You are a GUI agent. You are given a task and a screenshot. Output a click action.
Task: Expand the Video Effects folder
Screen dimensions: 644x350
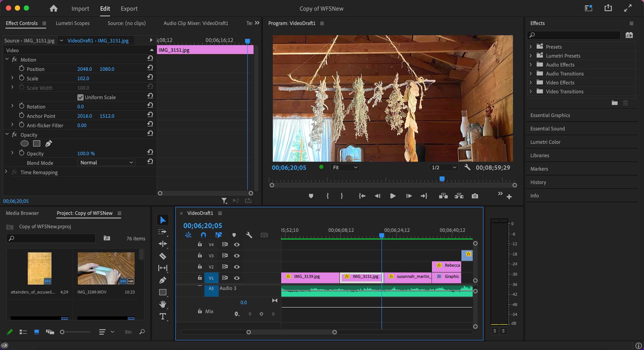531,83
